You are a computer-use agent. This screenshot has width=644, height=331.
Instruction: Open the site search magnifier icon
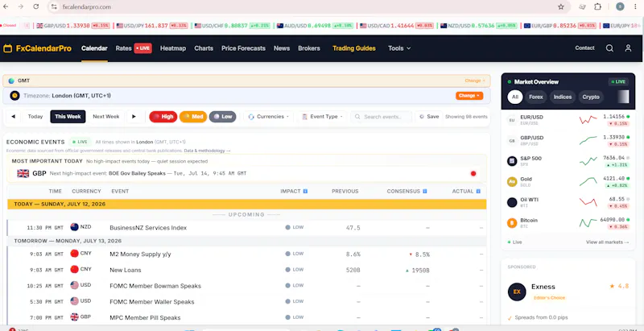point(609,48)
